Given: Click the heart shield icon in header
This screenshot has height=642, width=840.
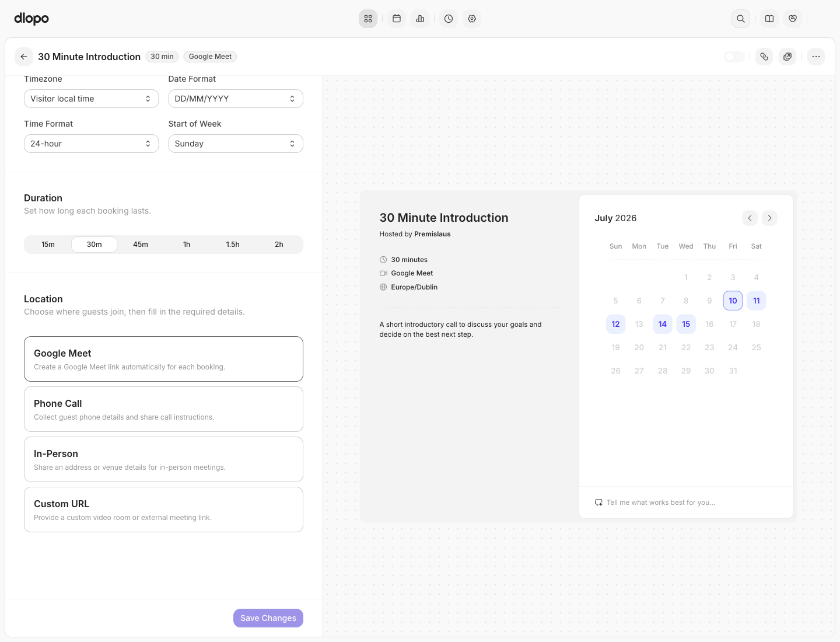Looking at the screenshot, I should [793, 19].
